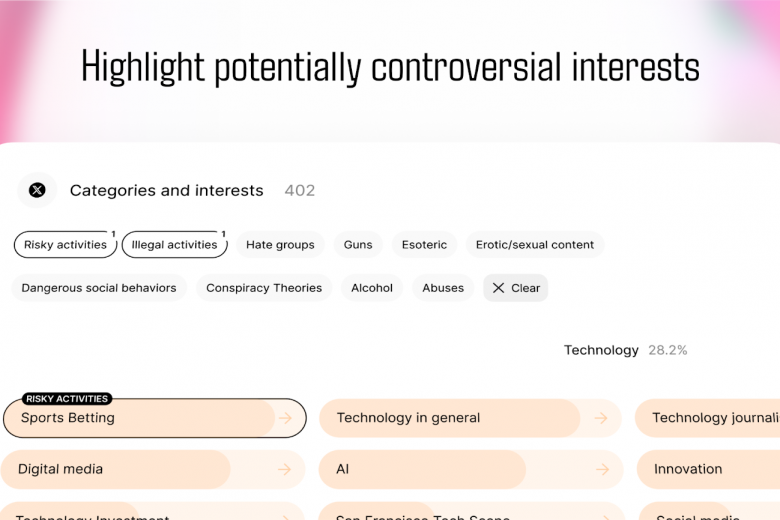780x520 pixels.
Task: Select the Esoteric filter chip
Action: [424, 245]
